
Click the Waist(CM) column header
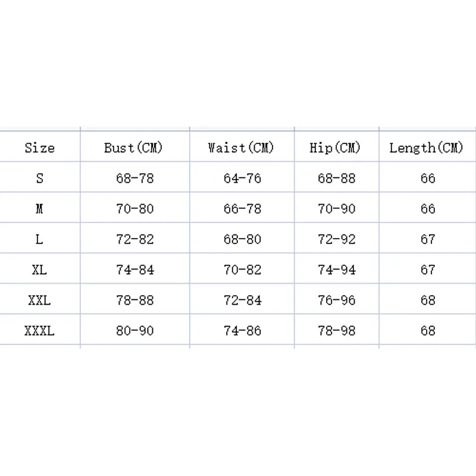point(241,148)
